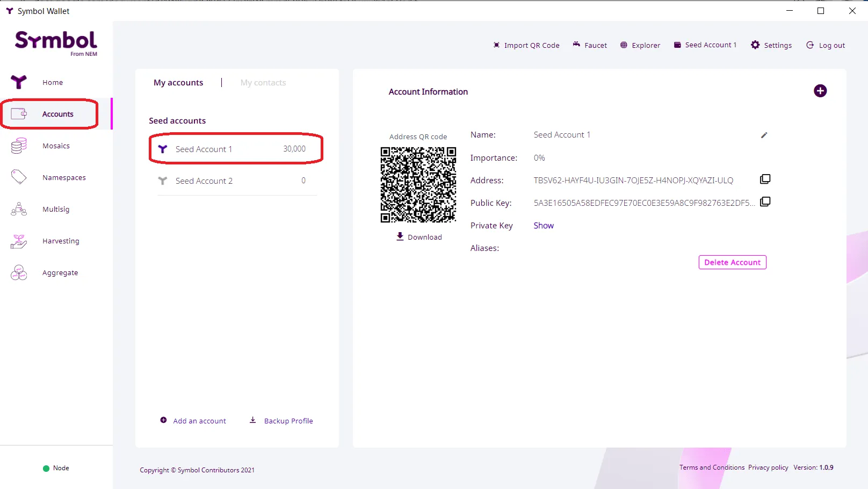Expand the Seed Account 1 account switcher
The width and height of the screenshot is (868, 489).
coord(705,45)
